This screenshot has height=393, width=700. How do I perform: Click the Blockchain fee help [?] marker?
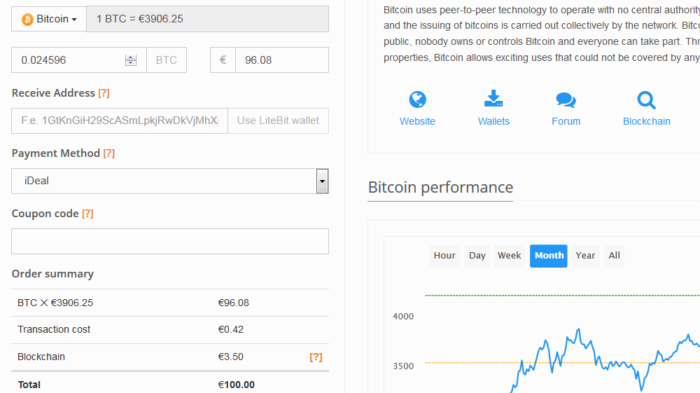(x=316, y=357)
